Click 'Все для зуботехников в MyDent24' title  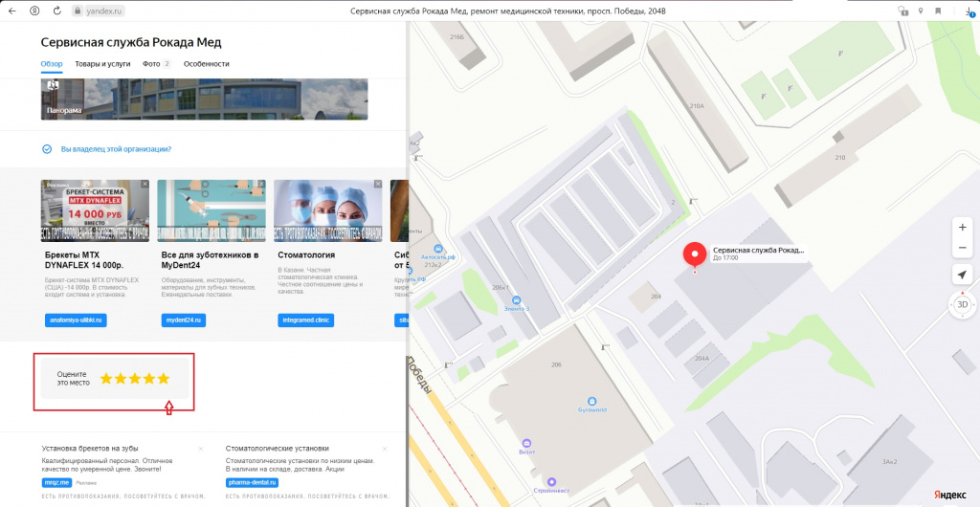pyautogui.click(x=210, y=260)
